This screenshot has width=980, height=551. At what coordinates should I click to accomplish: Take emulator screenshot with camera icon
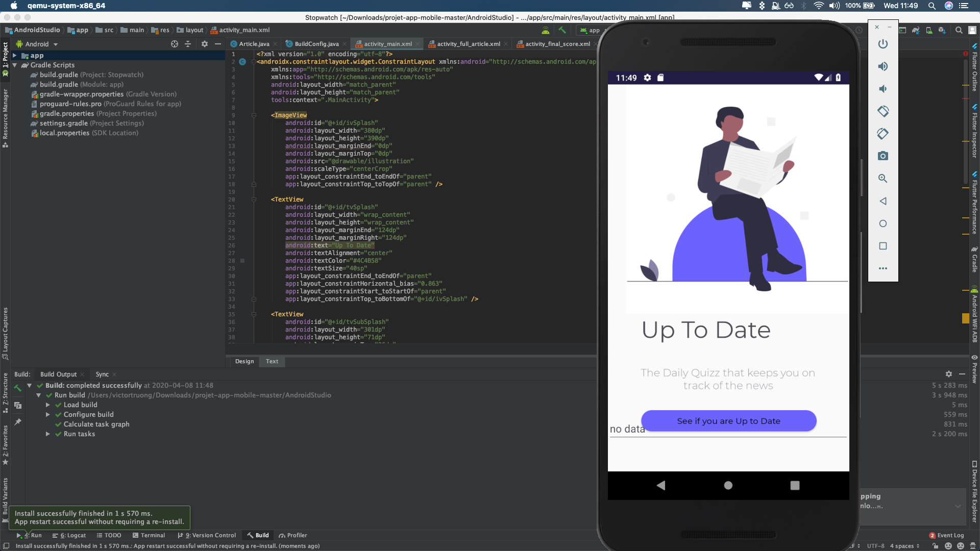[883, 156]
